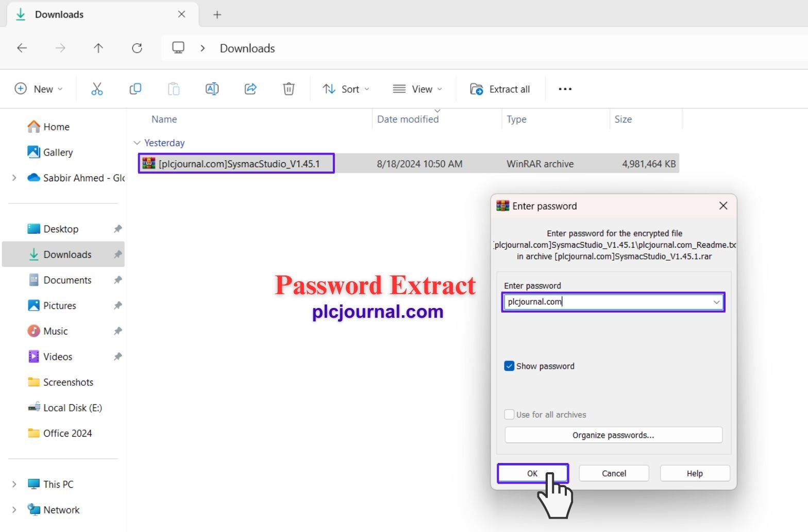Unpin Downloads from Quick access

pos(118,254)
